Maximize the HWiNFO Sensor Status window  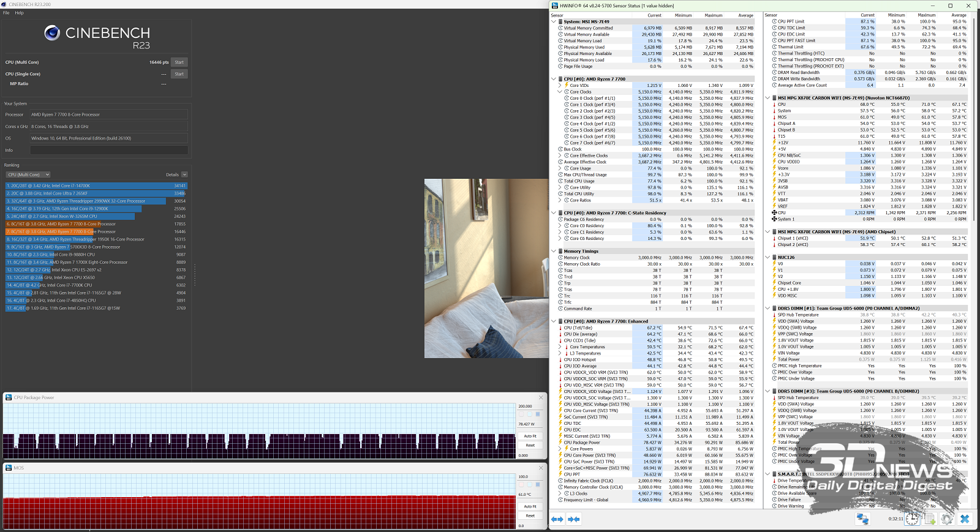coord(951,6)
